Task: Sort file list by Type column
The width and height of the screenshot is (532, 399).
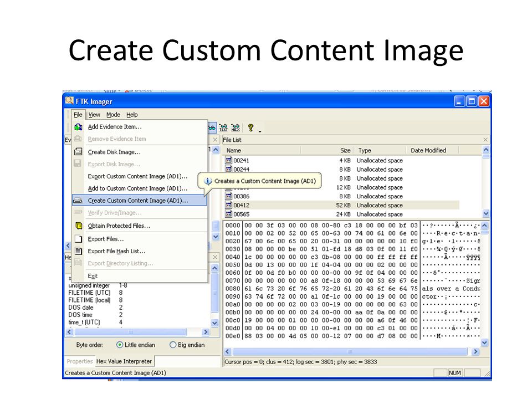Action: (x=380, y=150)
